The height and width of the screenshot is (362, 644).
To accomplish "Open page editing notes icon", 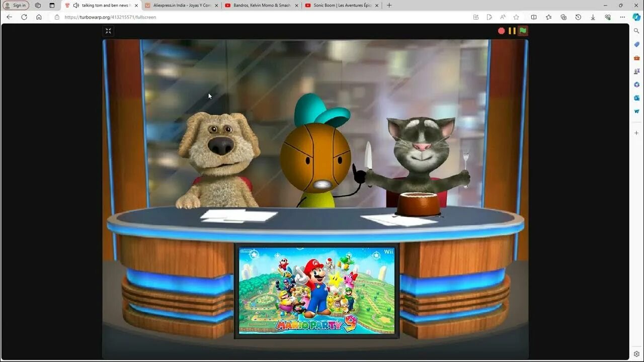I will point(490,17).
